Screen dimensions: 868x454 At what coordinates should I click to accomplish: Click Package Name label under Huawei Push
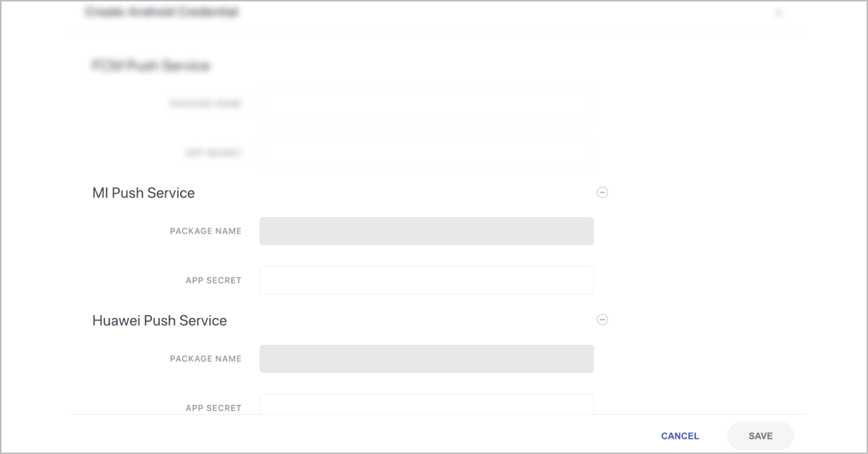point(205,359)
